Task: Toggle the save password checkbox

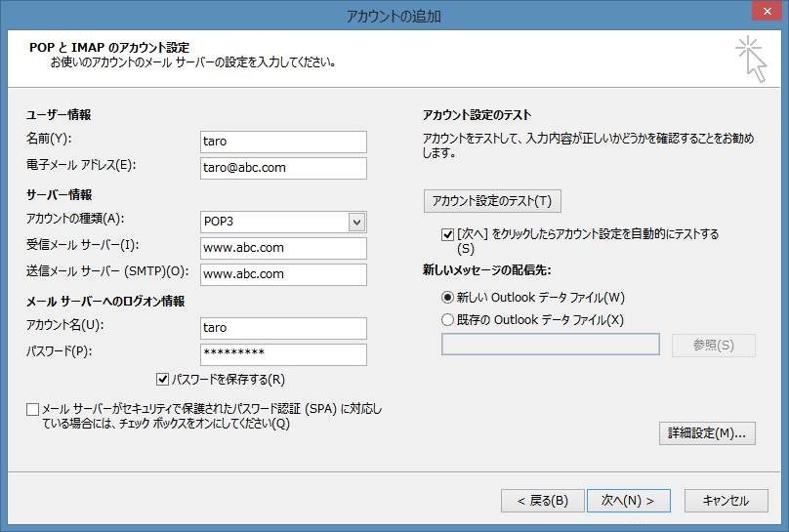Action: tap(163, 380)
